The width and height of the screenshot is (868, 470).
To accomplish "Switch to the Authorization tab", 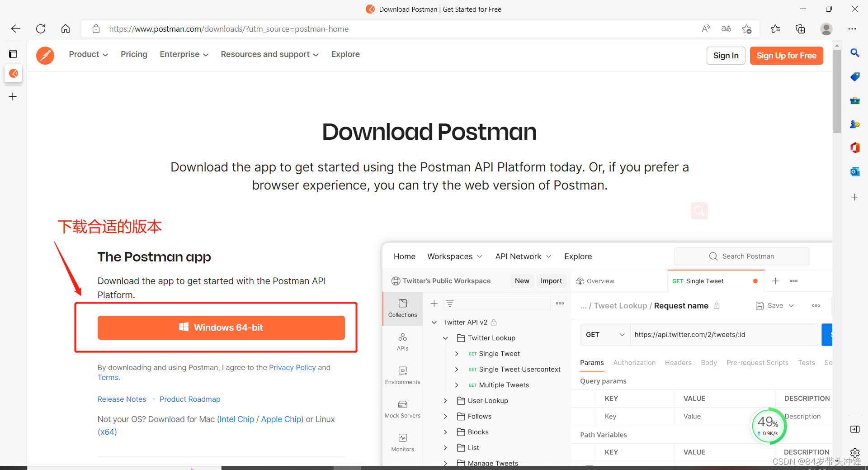I will (x=634, y=362).
